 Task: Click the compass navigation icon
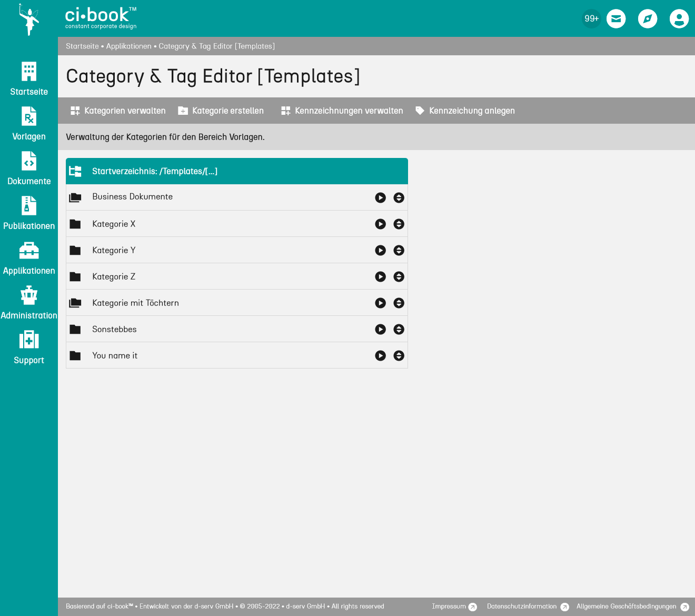[648, 19]
